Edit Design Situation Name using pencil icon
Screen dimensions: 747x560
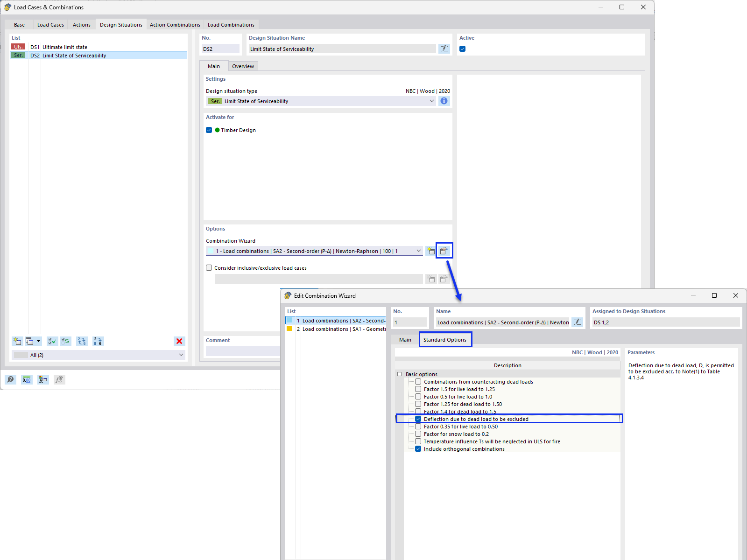(444, 49)
